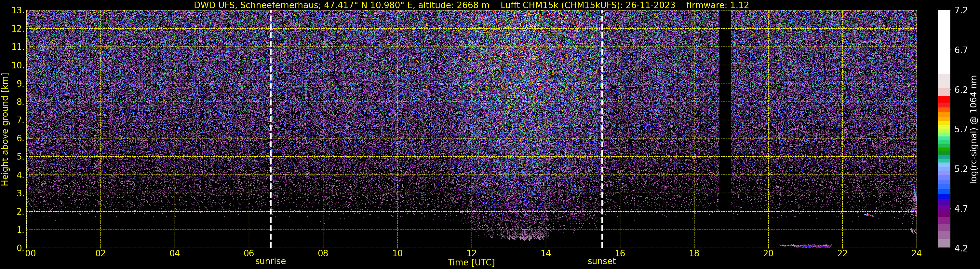Click the station title 'DWD UFS, Schneefernerhaus'
Image resolution: width=980 pixels, height=269 pixels.
point(256,5)
